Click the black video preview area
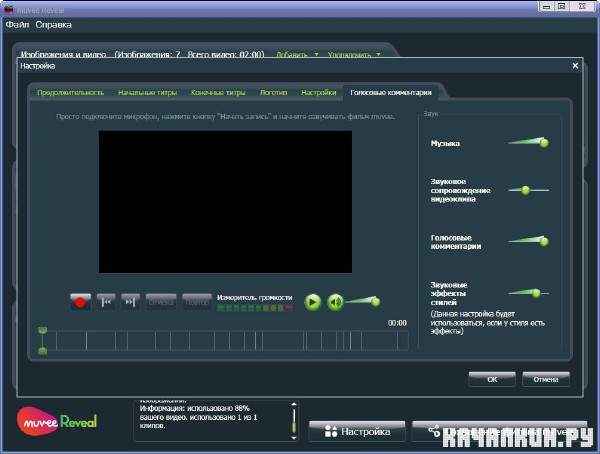 pos(225,202)
